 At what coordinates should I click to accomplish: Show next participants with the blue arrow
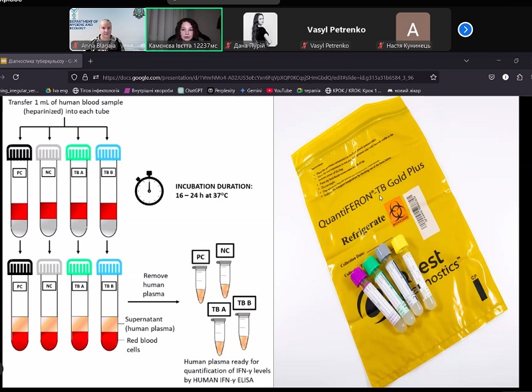tap(465, 29)
